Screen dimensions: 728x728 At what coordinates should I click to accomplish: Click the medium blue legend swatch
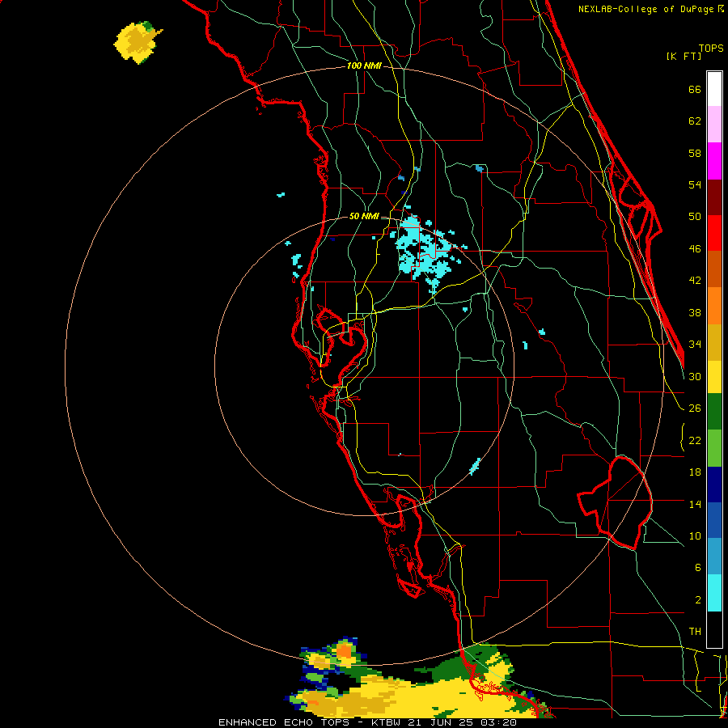pyautogui.click(x=714, y=520)
